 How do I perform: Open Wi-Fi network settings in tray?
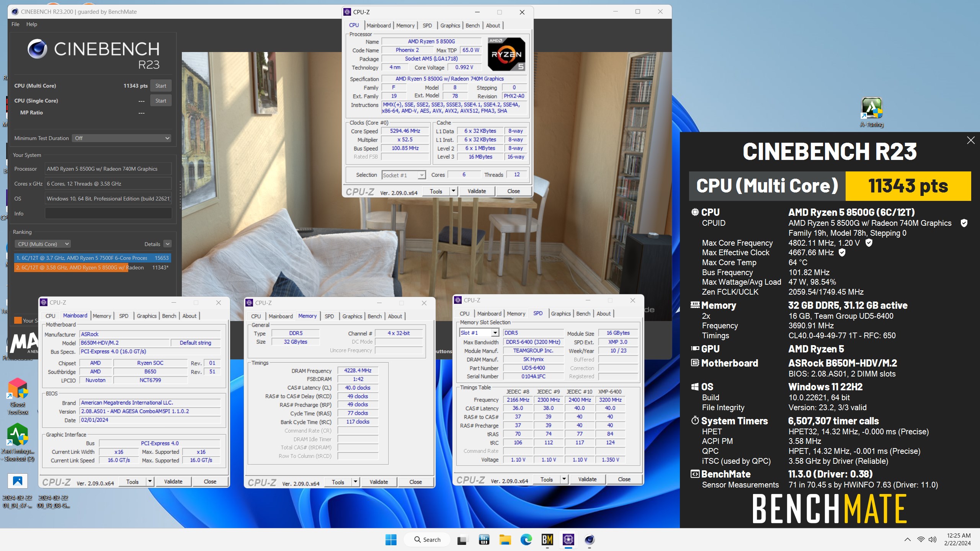(x=921, y=540)
